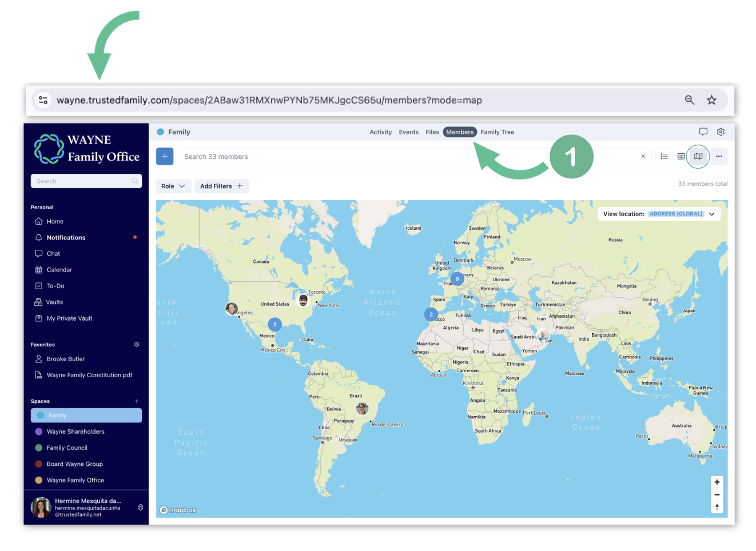Click the blue plus add member button

tap(165, 157)
